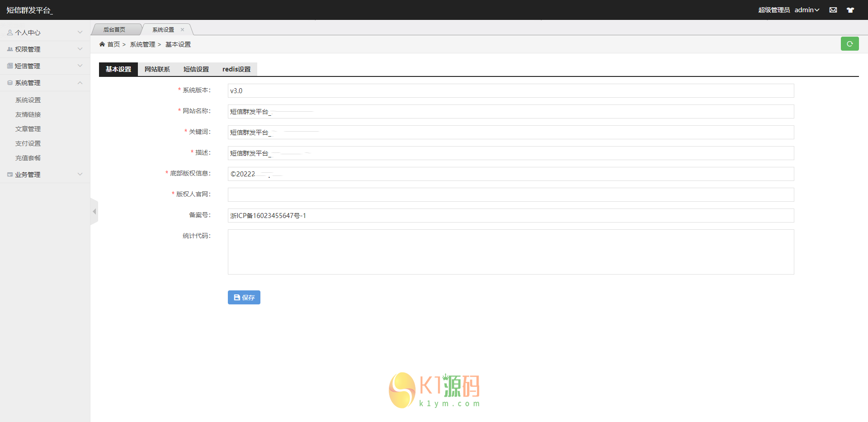Close the 系统设置 tab

point(183,30)
